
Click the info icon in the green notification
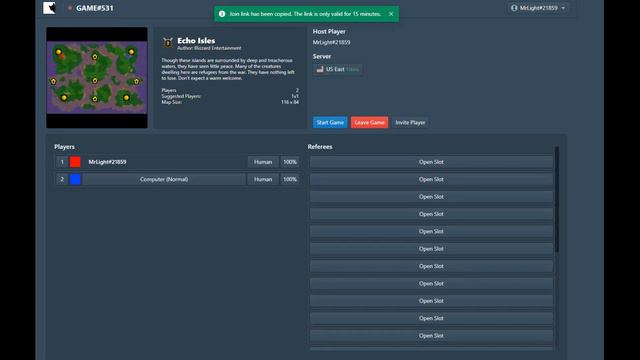[222, 14]
